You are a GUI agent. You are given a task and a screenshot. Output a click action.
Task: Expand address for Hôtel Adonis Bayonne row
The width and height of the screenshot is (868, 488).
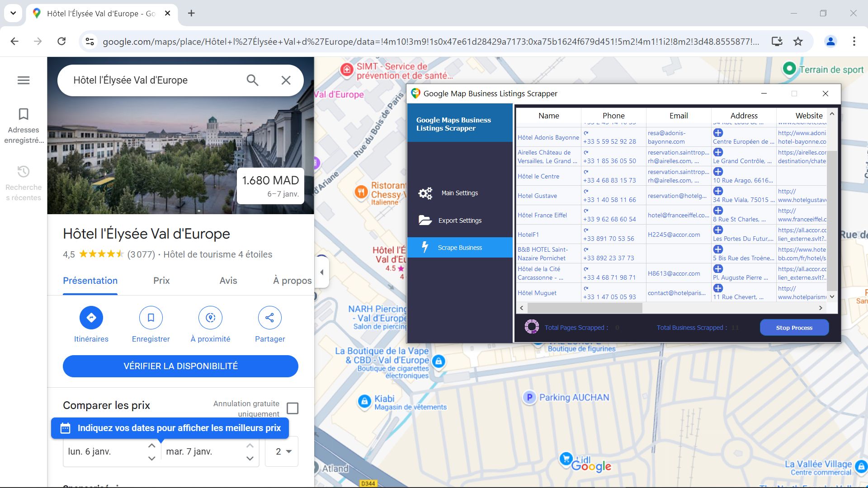point(718,133)
